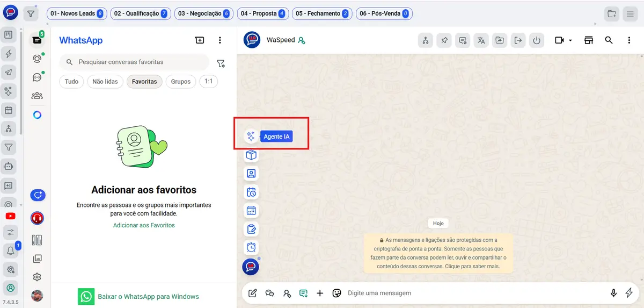The image size is (644, 308).
Task: Open quick replies lightning icon in message bar
Action: click(630, 293)
